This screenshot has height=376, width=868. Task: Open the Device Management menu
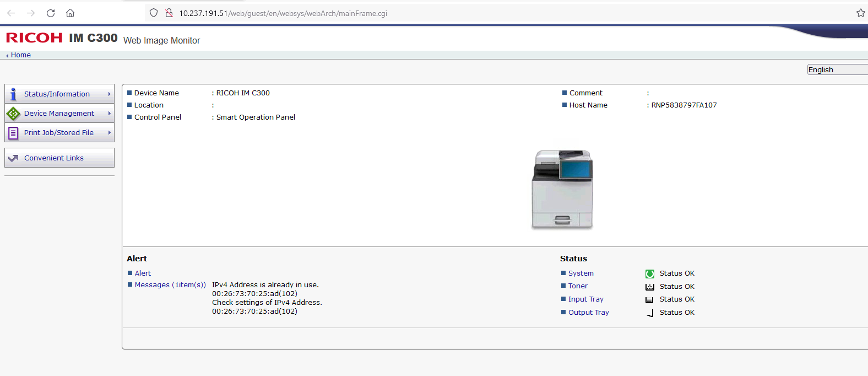coord(59,114)
